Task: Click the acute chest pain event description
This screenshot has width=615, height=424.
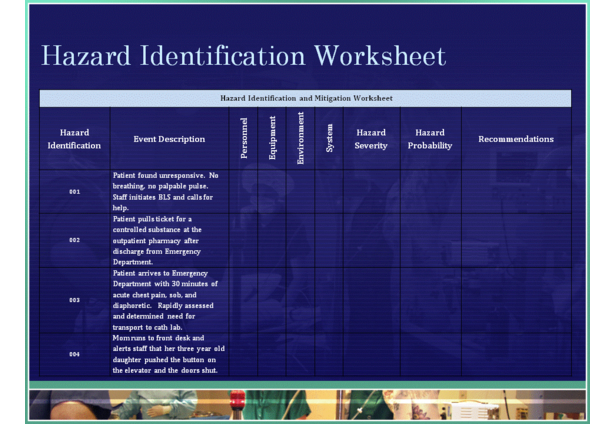Action: tap(169, 300)
